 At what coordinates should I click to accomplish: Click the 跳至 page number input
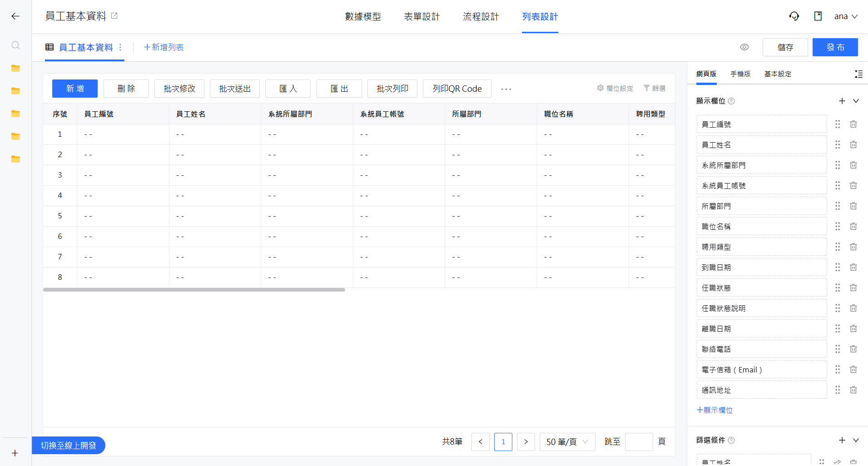point(639,442)
